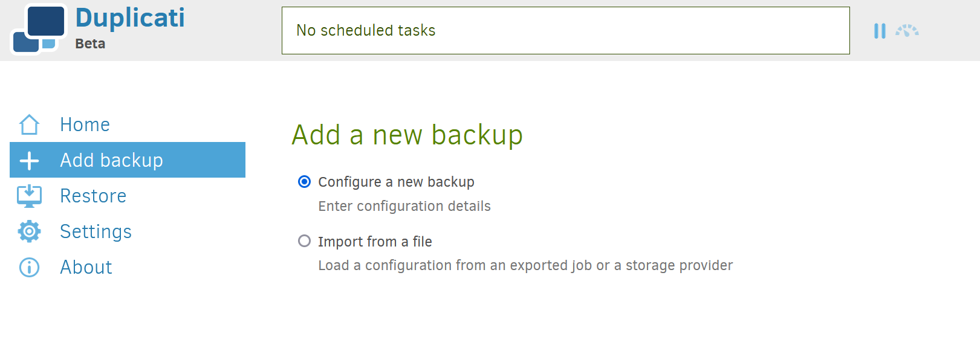Open the Home menu item
980x345 pixels.
(85, 124)
